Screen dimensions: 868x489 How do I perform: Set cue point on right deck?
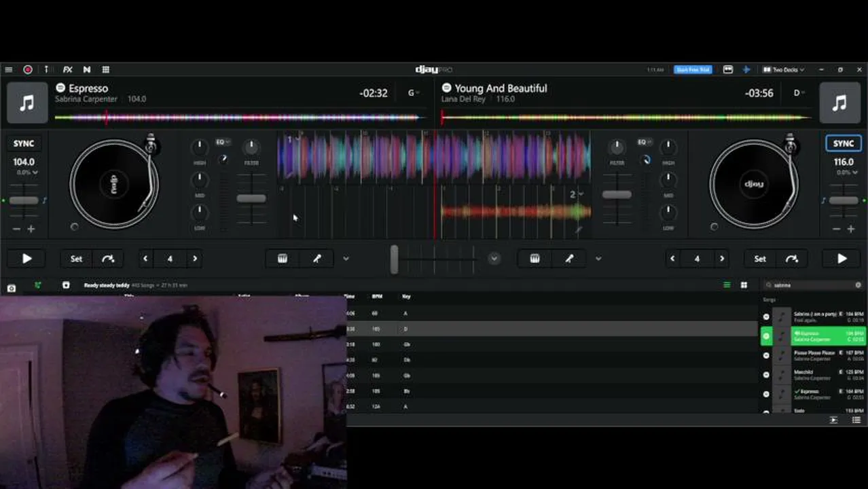760,259
